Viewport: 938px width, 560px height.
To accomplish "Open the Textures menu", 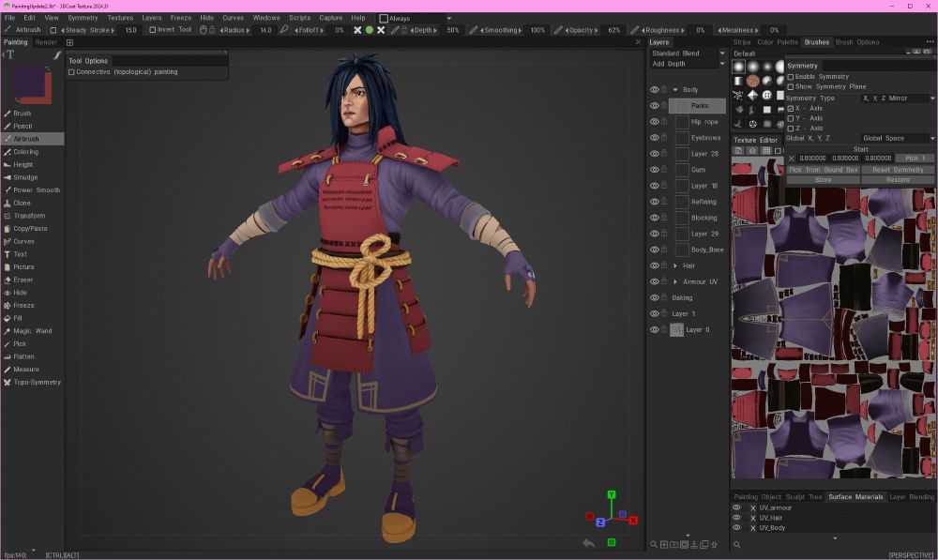I will [x=120, y=18].
